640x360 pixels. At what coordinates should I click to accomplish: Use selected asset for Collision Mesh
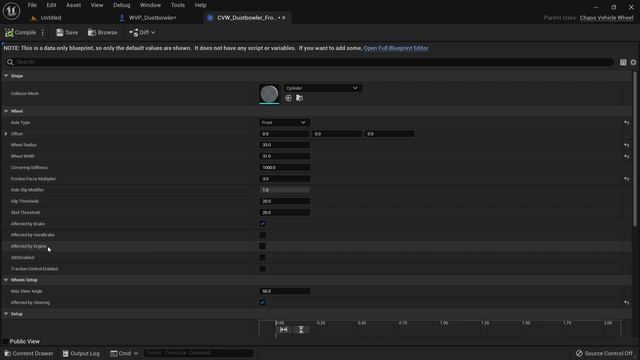click(289, 98)
